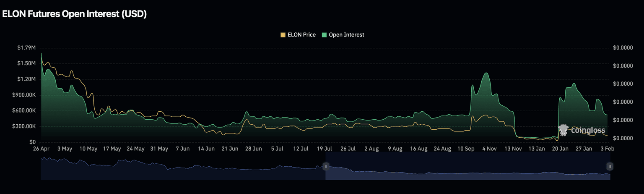This screenshot has height=194, width=644.
Task: Click the $1.20M y-axis label
Action: tap(26, 79)
